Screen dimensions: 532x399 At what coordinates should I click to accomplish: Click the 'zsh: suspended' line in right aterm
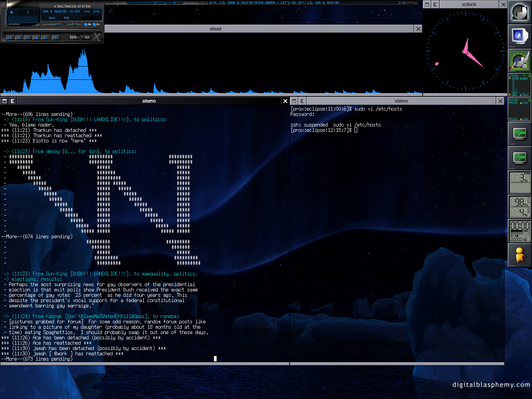[x=336, y=125]
